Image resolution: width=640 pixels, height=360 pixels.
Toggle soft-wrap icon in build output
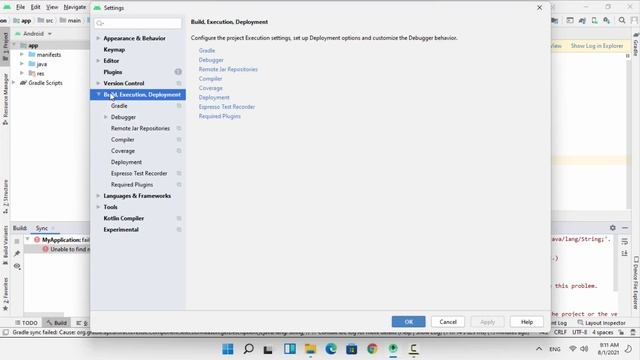click(624, 242)
